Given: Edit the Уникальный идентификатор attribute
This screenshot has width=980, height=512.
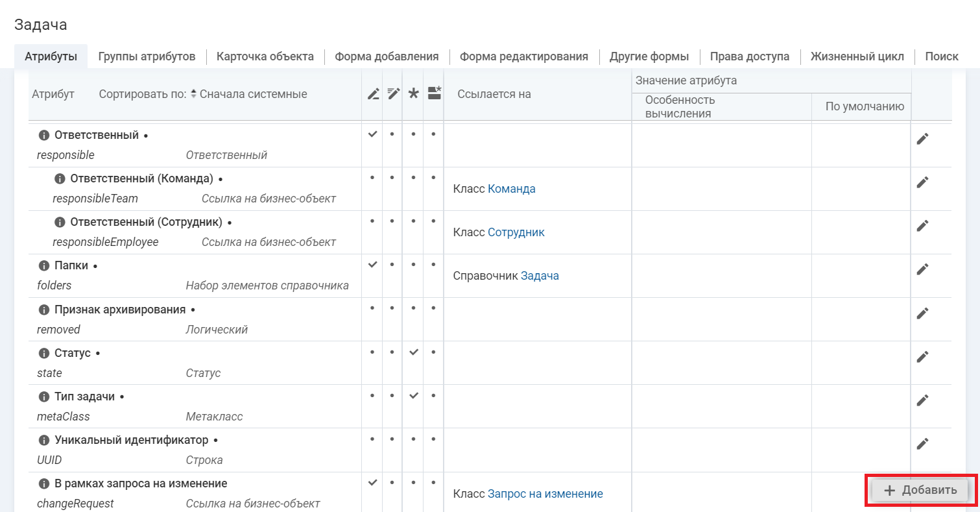Looking at the screenshot, I should [x=922, y=443].
